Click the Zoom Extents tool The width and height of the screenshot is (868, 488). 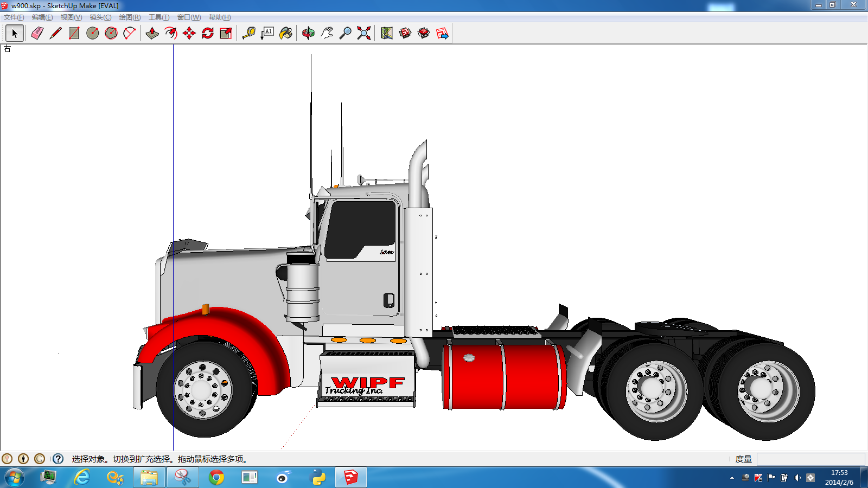click(x=364, y=33)
